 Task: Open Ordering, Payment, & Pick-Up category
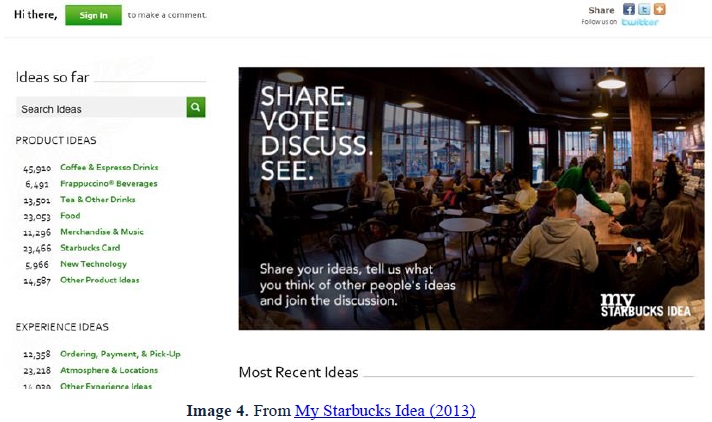click(x=120, y=354)
